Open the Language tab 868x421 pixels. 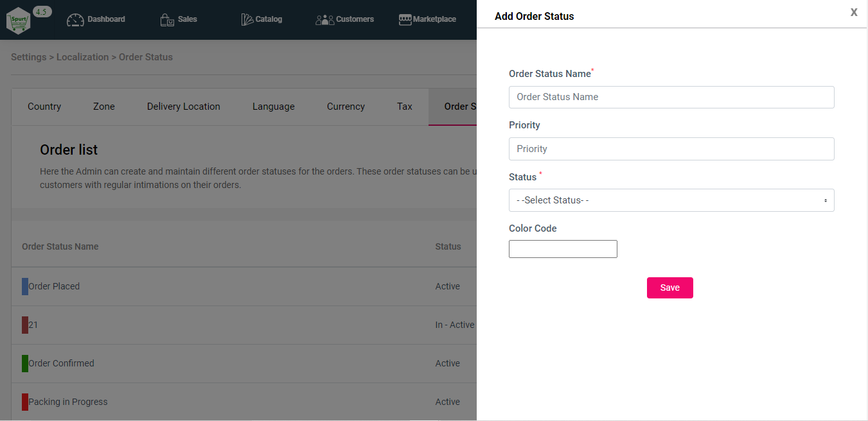[x=274, y=107]
